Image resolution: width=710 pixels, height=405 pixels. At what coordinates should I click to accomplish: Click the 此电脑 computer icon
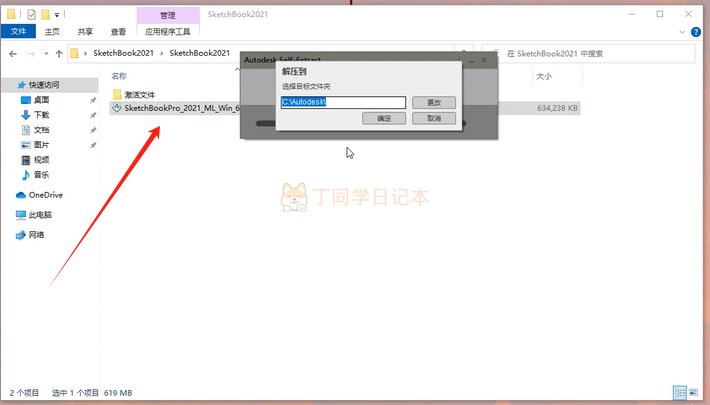(21, 215)
